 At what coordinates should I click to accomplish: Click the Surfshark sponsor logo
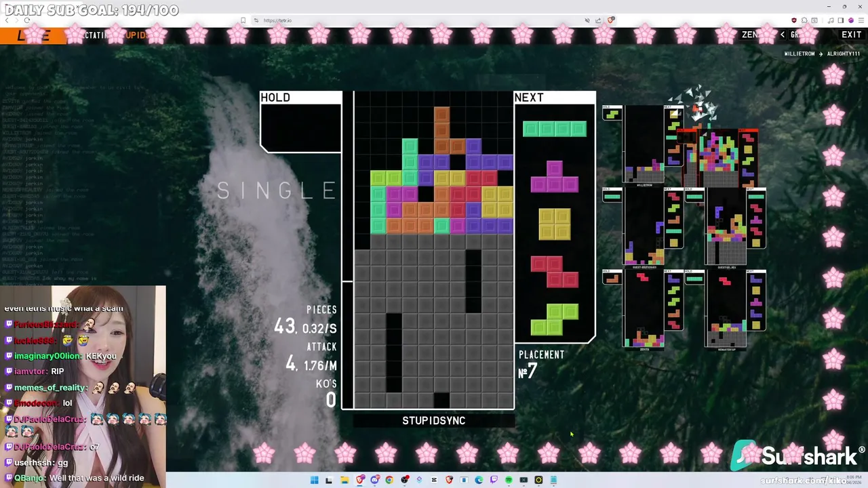[797, 456]
